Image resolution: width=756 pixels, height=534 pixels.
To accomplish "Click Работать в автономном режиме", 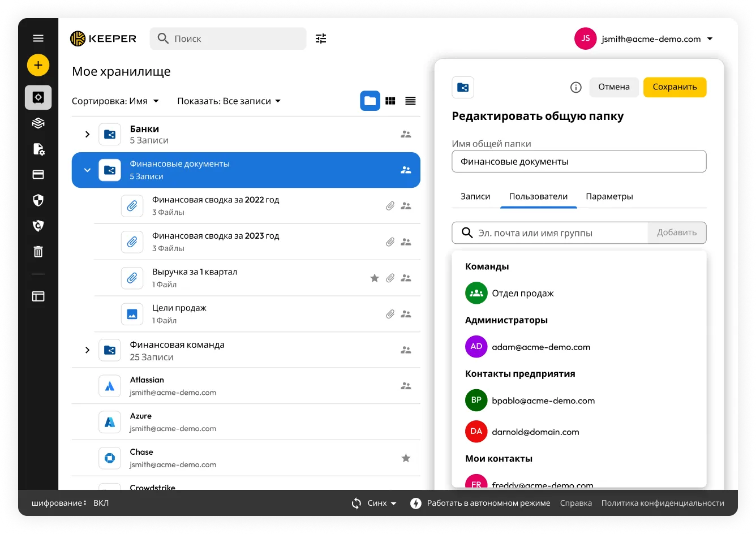I will pyautogui.click(x=488, y=503).
